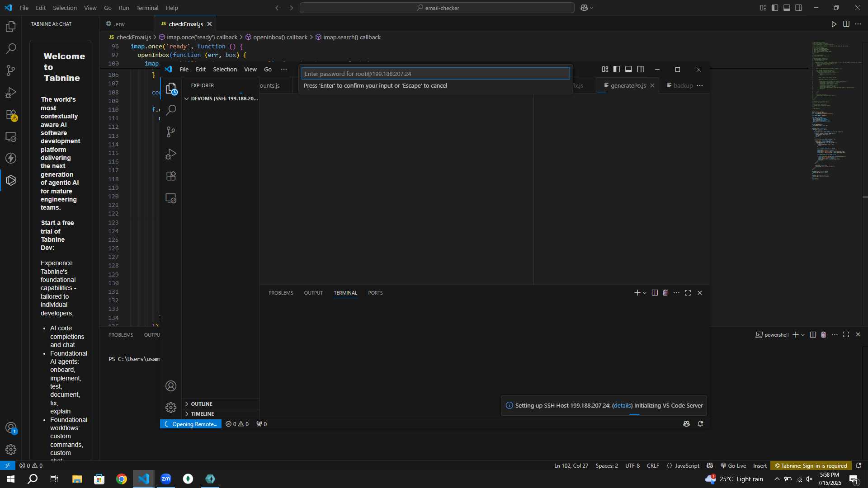Open Run and Debug in back window
Viewport: 868px width, 488px height.
click(x=11, y=93)
